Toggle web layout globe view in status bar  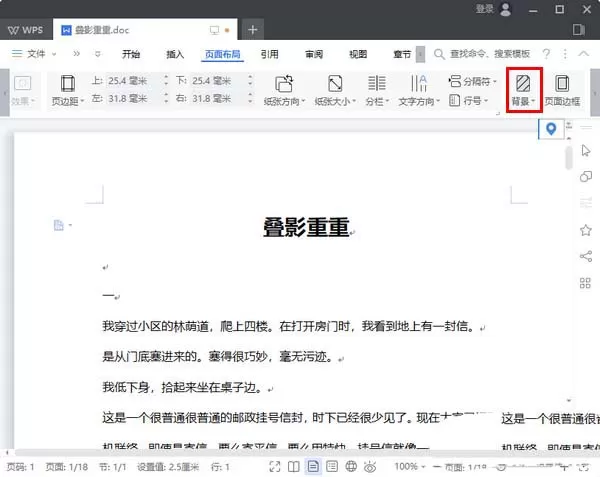[x=351, y=467]
